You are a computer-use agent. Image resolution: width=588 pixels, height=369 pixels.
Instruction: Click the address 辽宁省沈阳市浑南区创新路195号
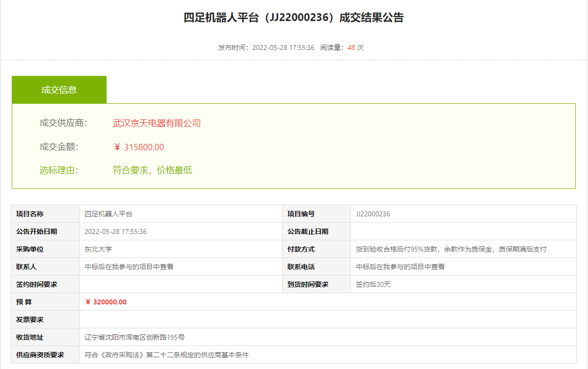coord(134,337)
